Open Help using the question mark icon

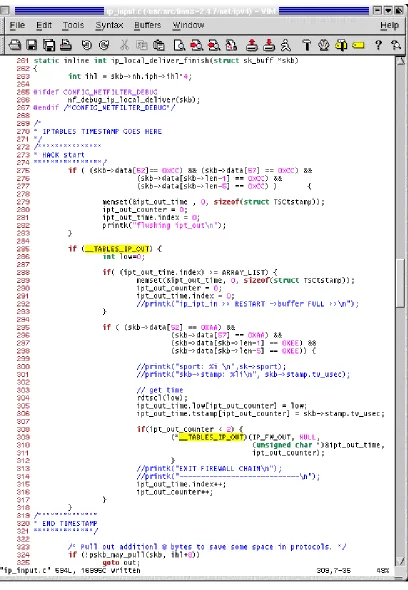[378, 45]
